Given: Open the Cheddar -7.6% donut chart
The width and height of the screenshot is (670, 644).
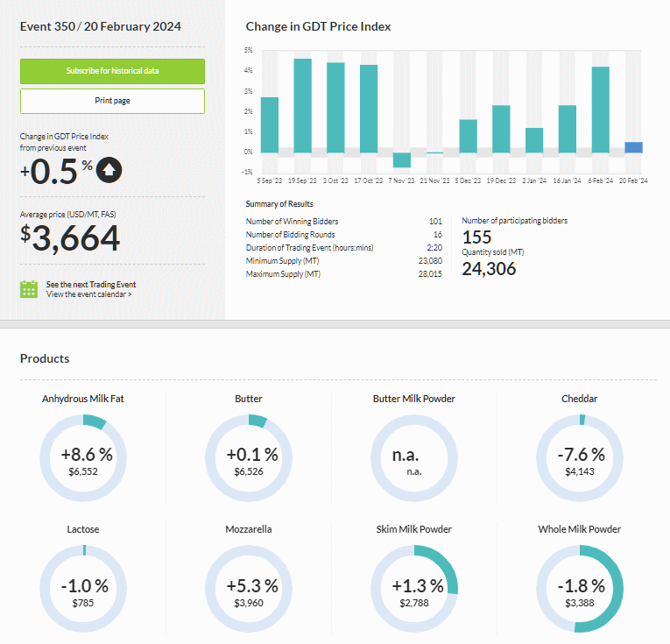Looking at the screenshot, I should [x=580, y=458].
